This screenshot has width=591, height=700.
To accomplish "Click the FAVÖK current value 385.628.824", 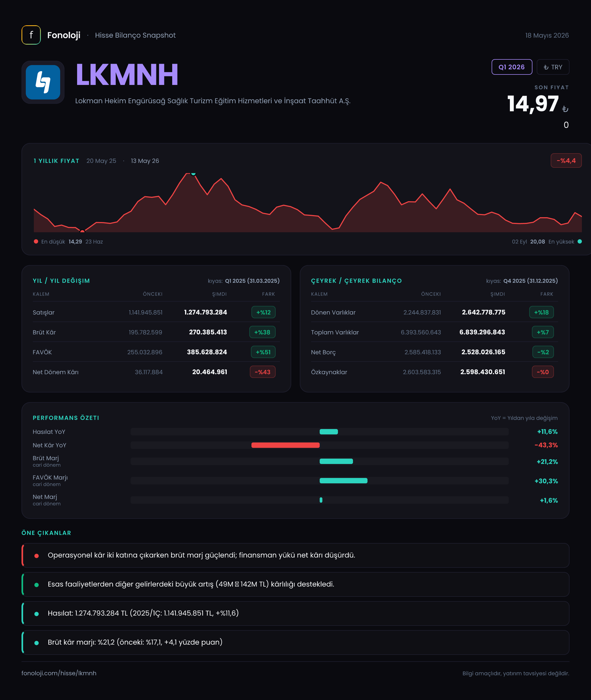I will [207, 352].
